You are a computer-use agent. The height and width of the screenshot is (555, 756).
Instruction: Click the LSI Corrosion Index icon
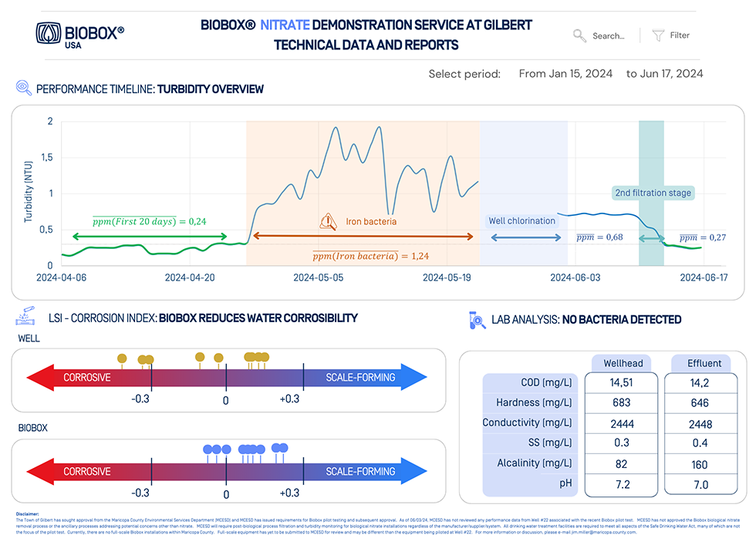[x=25, y=315]
